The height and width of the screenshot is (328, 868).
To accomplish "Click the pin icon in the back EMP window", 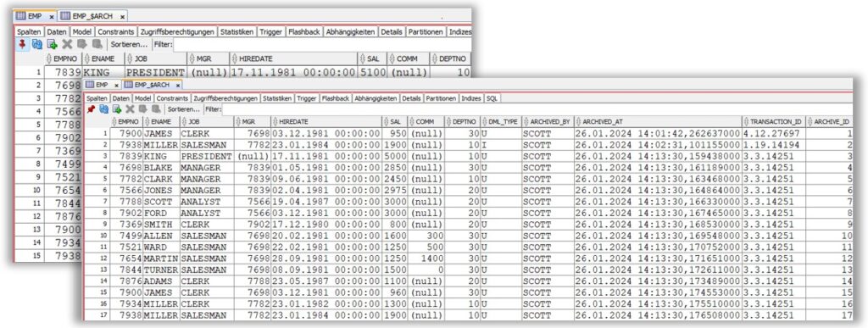I will (x=21, y=44).
